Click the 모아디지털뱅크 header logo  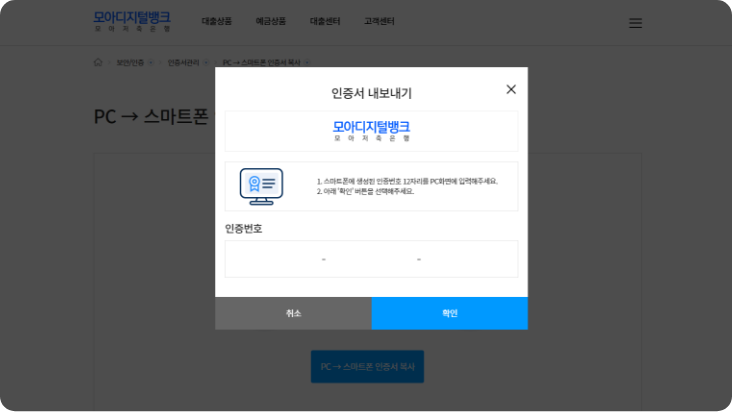tap(132, 21)
